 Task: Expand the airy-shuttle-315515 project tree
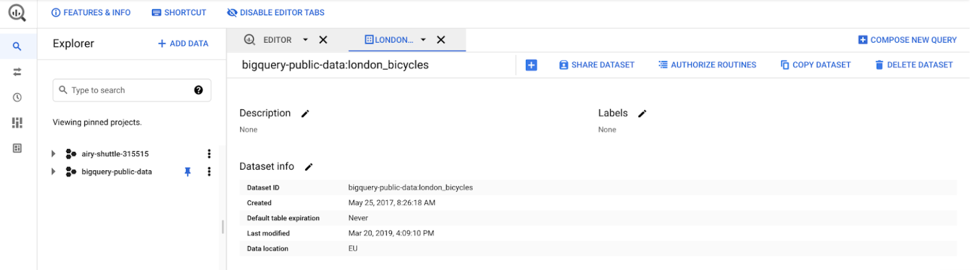pyautogui.click(x=53, y=154)
